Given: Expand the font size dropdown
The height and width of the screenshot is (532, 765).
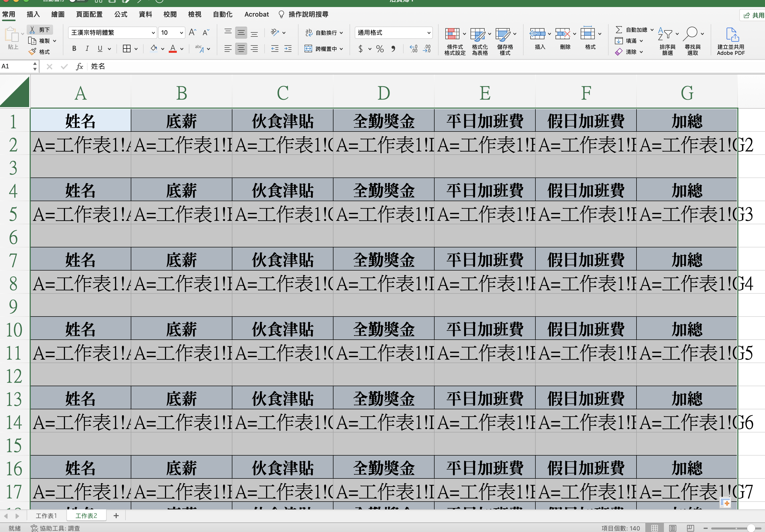Looking at the screenshot, I should click(181, 33).
